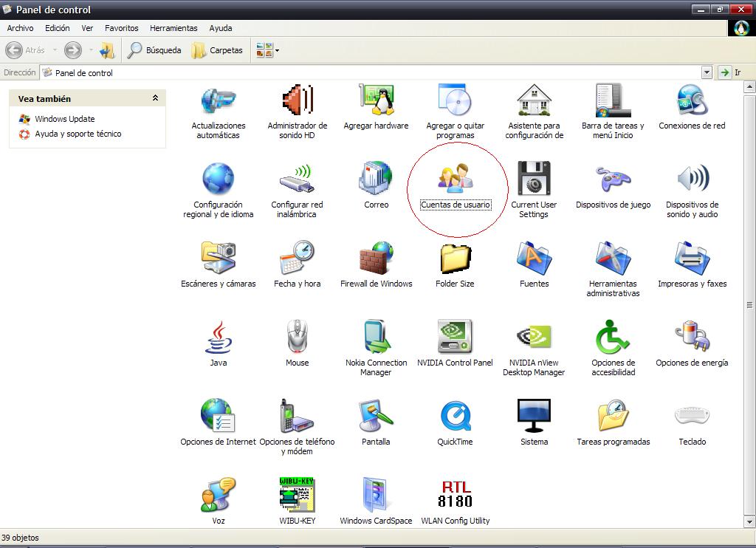Image resolution: width=756 pixels, height=548 pixels.
Task: Open the Fuentes folder icon
Action: pos(535,258)
